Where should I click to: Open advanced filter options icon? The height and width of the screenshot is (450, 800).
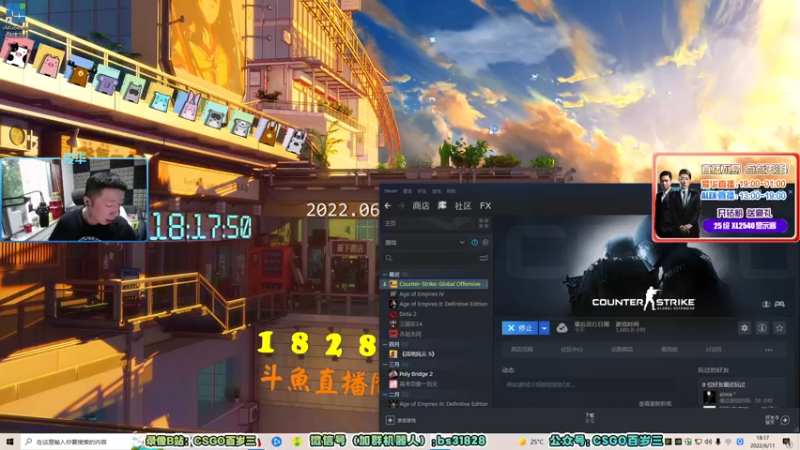484,259
